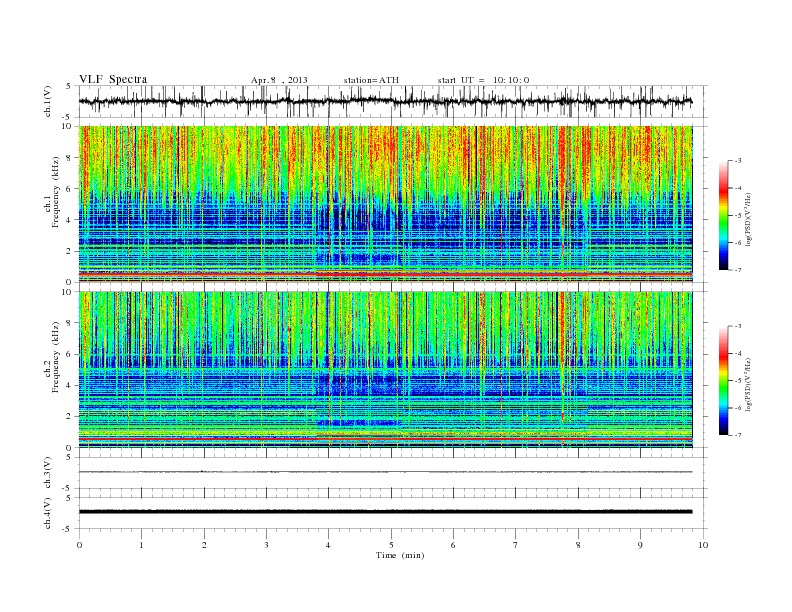Select the ch.1 "Frequency (kHz)" axis label
Viewport: 792px width, 612px height.
[x=56, y=192]
